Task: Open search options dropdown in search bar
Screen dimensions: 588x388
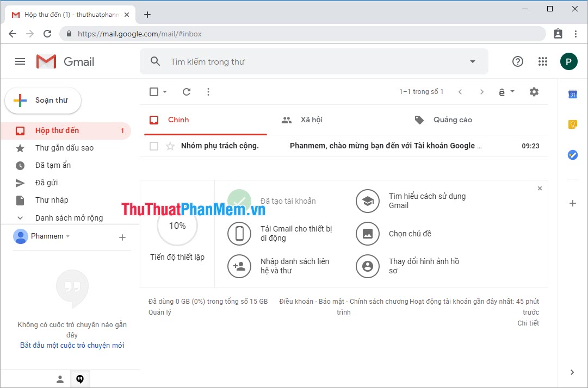Action: tap(472, 61)
